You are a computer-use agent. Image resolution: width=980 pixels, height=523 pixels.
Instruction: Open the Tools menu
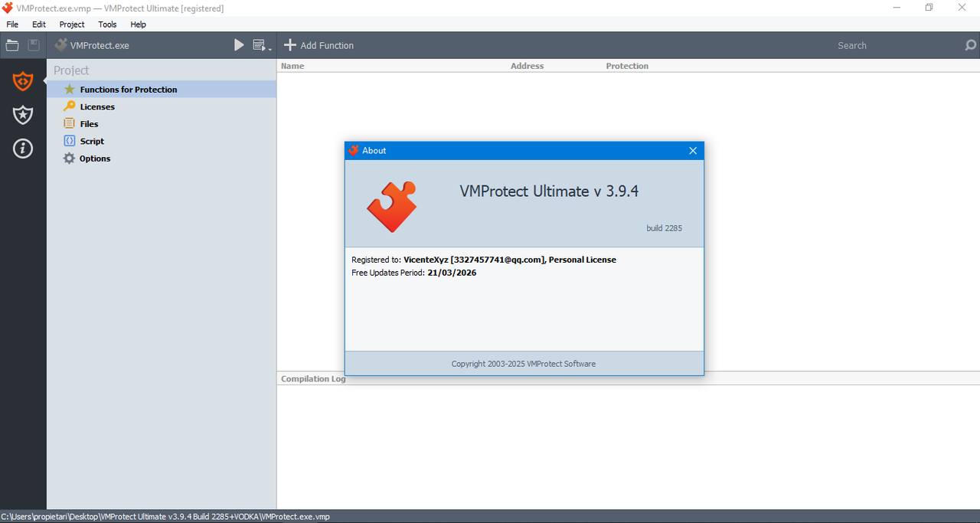point(108,25)
